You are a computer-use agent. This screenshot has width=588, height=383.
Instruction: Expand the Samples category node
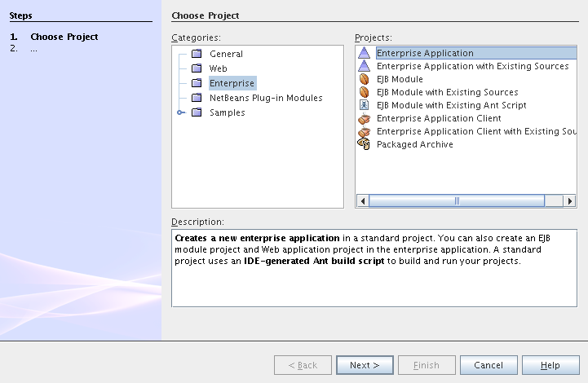[x=180, y=112]
